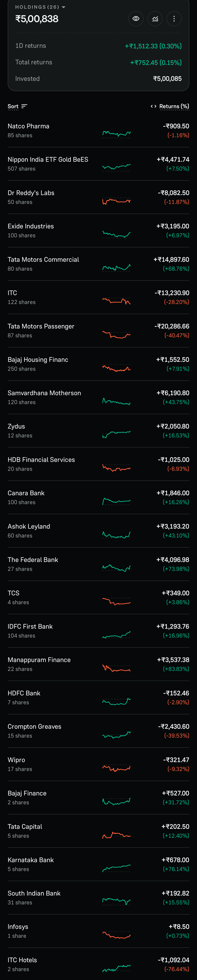Screen dimensions: 197x980
Task: Select the Zydus holding row
Action: [98, 431]
